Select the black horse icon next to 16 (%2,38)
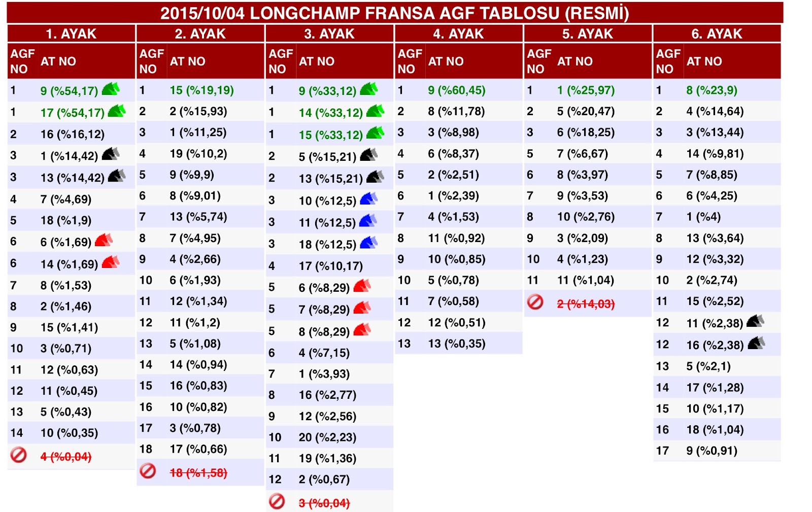Screen dimensions: 812x512 [757, 343]
